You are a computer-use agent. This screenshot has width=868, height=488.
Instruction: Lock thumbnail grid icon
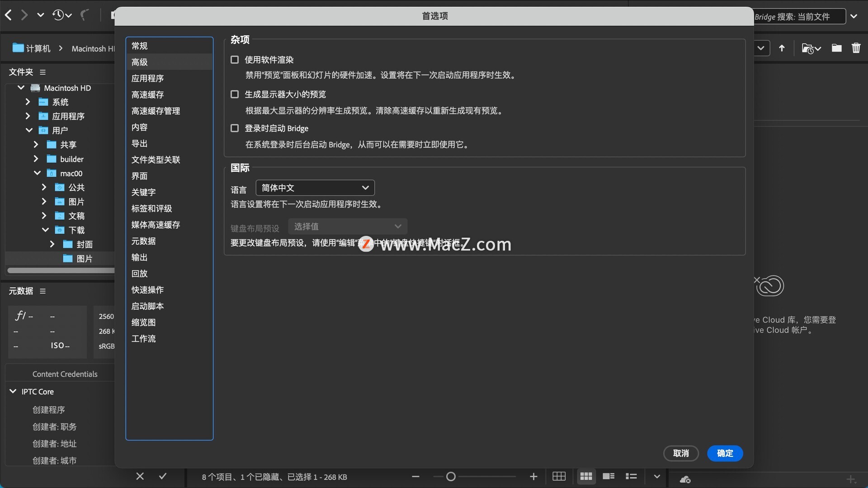559,476
